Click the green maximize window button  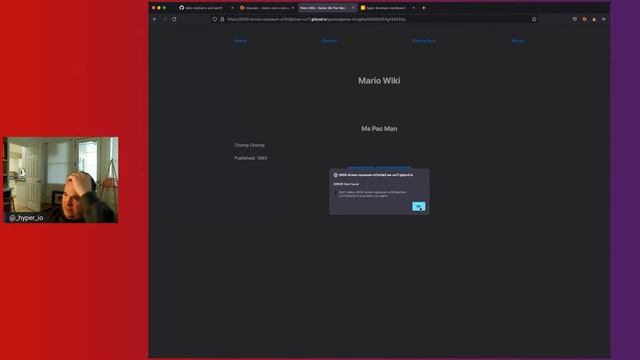coord(164,8)
